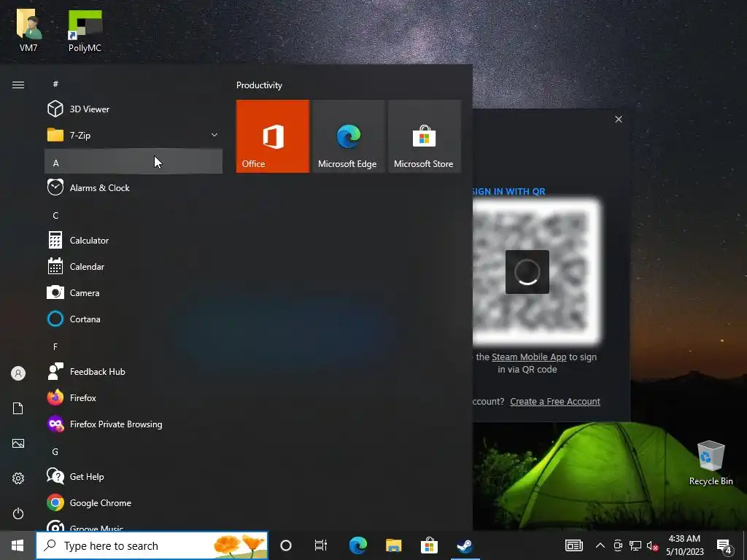Click the QR code in Steam window
Screen dimensions: 747x560
point(536,271)
